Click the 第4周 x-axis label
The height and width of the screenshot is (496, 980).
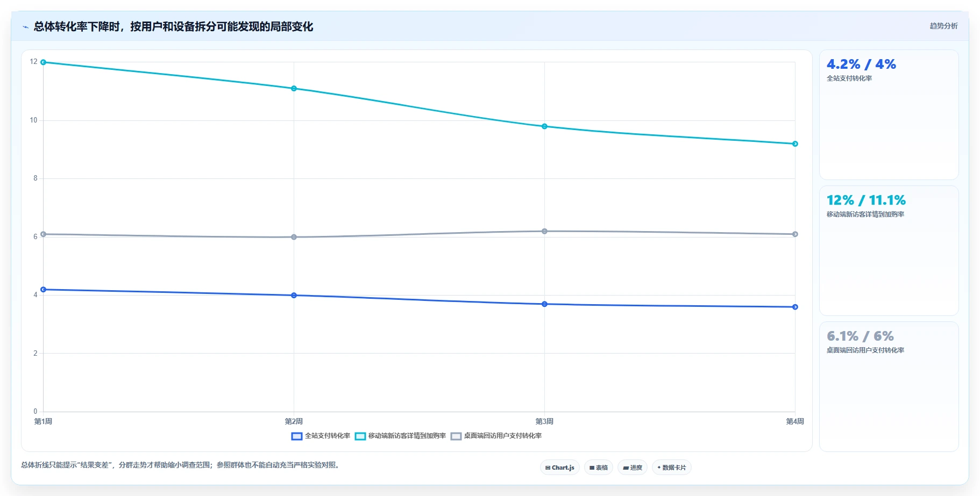point(795,421)
